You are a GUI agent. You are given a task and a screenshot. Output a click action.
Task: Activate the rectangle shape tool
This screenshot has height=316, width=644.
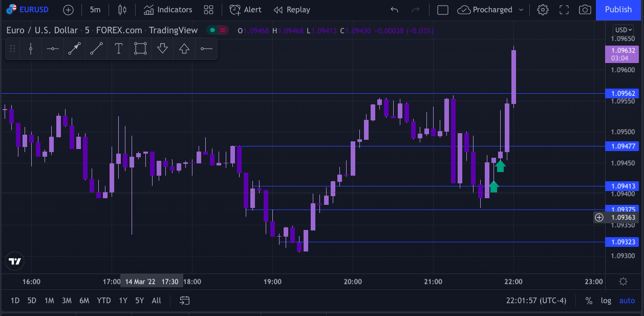tap(140, 49)
